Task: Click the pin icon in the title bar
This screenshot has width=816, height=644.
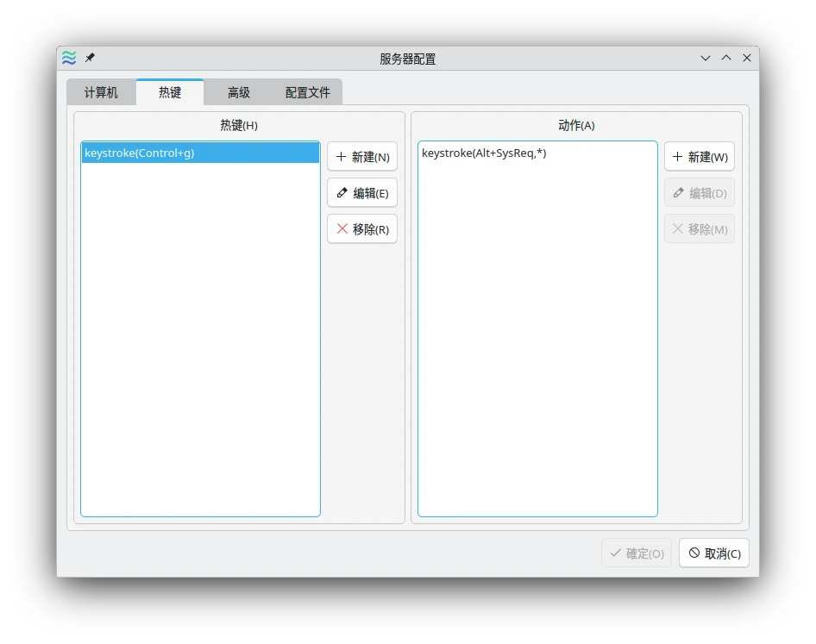Action: point(90,59)
